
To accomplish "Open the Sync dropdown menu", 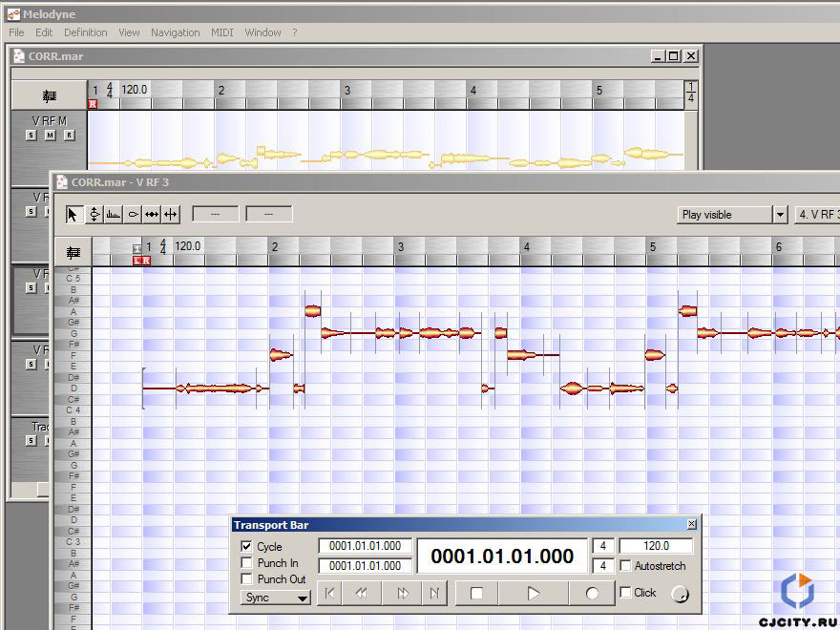I will tap(276, 598).
